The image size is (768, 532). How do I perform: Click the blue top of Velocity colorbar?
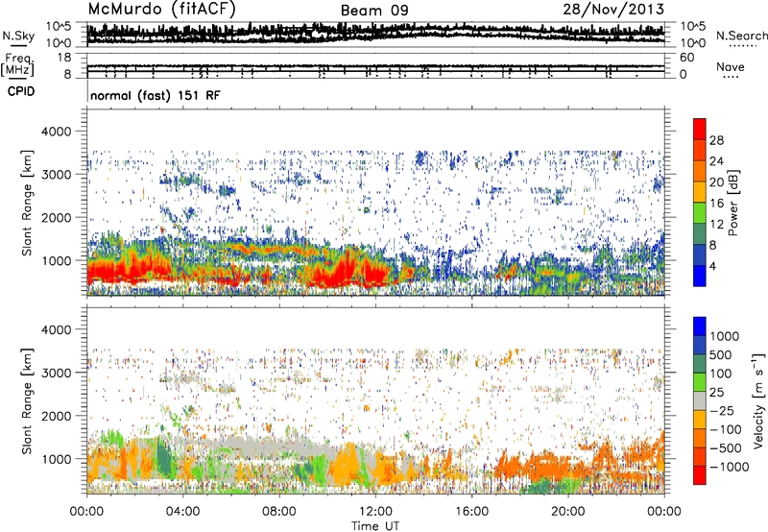[700, 326]
